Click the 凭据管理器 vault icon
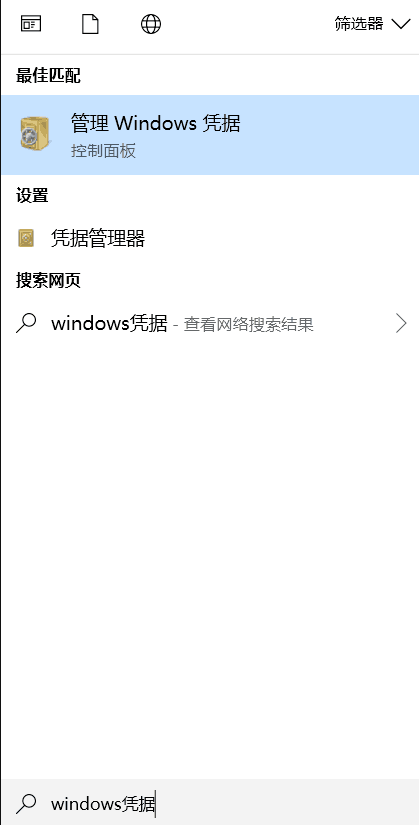 point(26,238)
